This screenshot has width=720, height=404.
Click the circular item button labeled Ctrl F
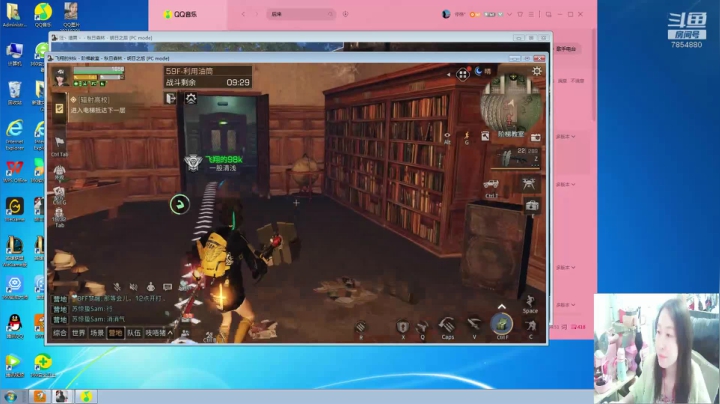502,323
